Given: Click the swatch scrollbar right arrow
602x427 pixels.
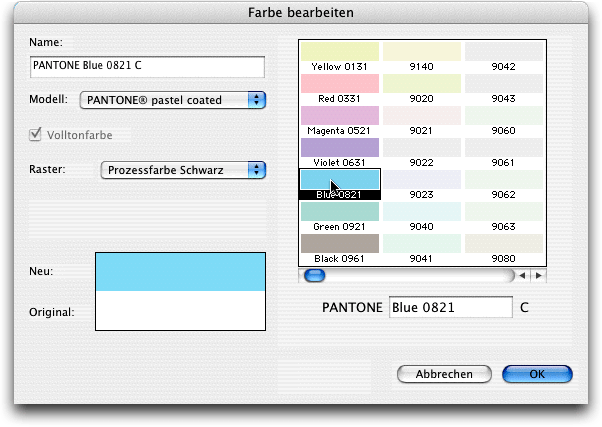Looking at the screenshot, I should [539, 275].
